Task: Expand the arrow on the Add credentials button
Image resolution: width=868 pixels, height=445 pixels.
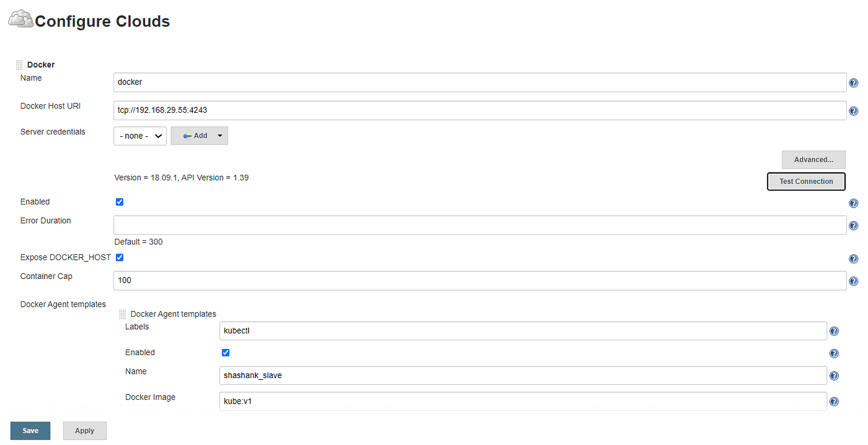Action: tap(219, 135)
